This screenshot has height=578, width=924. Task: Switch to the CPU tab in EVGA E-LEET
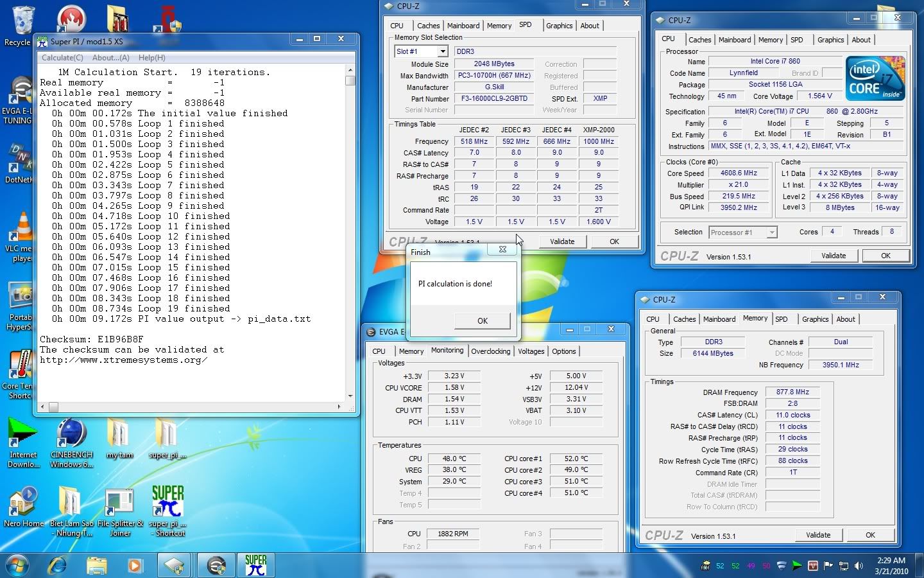pos(379,351)
